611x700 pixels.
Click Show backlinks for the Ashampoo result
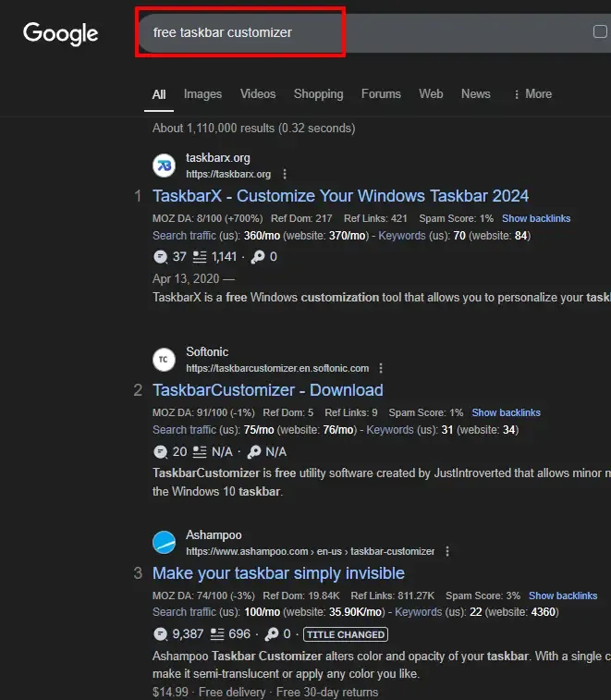point(563,596)
